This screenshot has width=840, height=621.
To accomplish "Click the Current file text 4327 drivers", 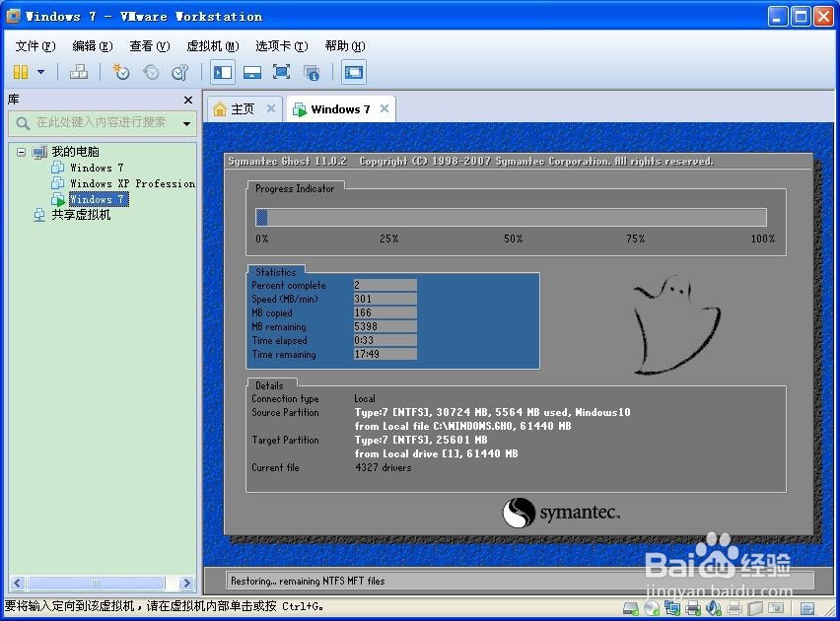I will (x=384, y=468).
